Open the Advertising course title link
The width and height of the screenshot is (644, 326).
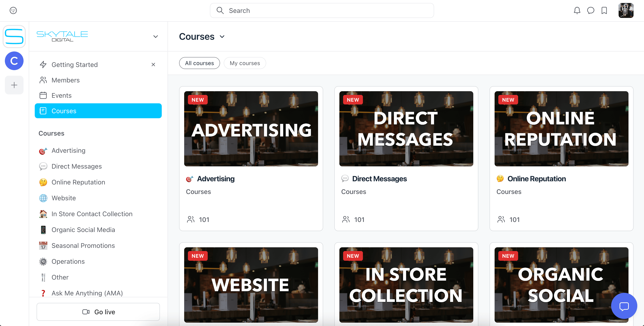tap(216, 179)
